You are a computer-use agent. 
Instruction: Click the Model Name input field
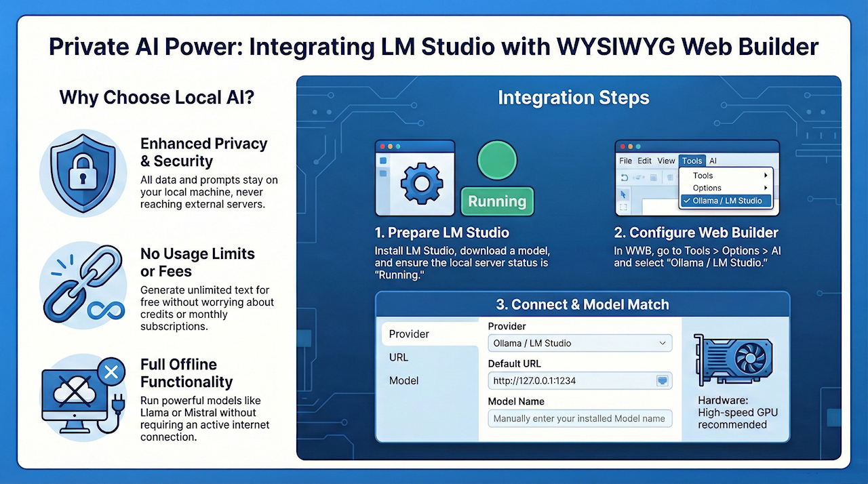[580, 418]
